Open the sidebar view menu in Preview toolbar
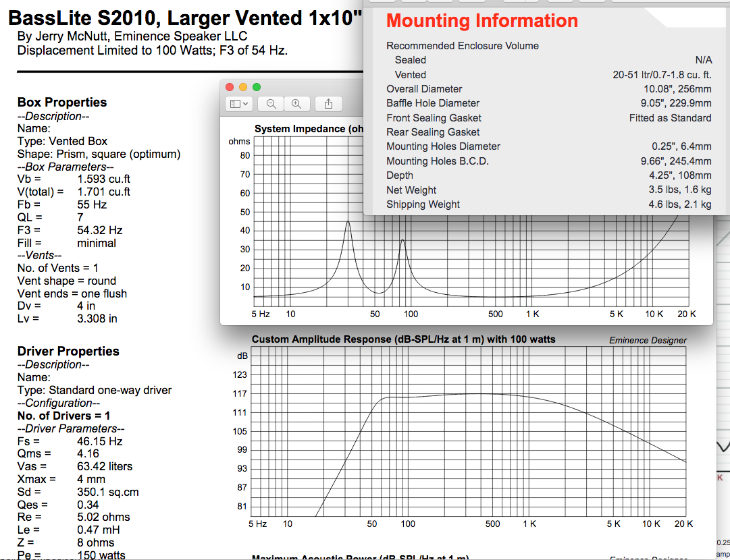Viewport: 730px width, 560px height. (x=239, y=104)
